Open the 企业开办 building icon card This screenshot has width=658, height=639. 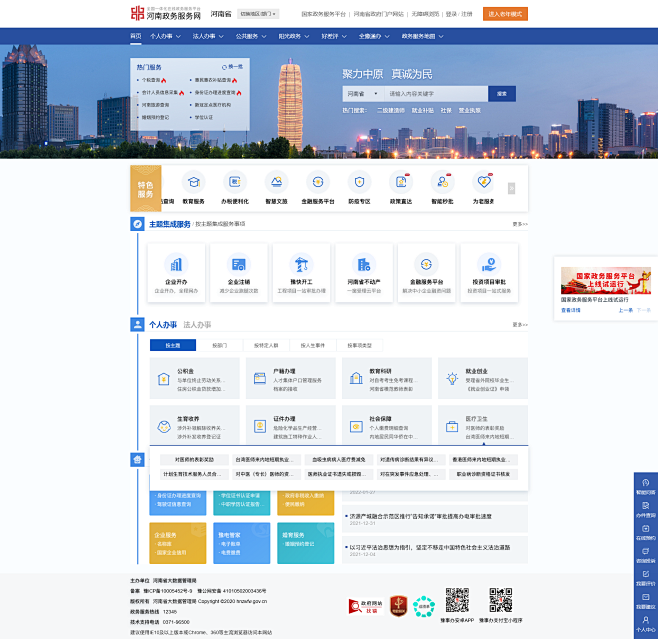tap(176, 266)
